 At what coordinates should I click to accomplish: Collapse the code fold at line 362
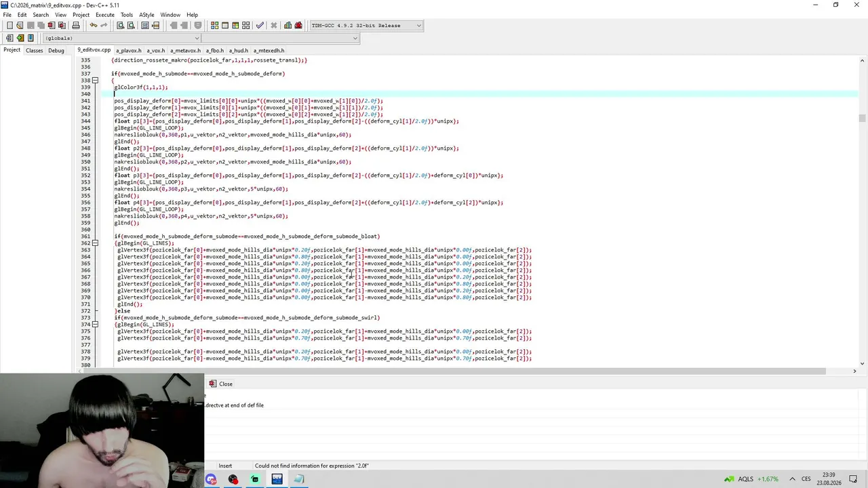pyautogui.click(x=95, y=243)
